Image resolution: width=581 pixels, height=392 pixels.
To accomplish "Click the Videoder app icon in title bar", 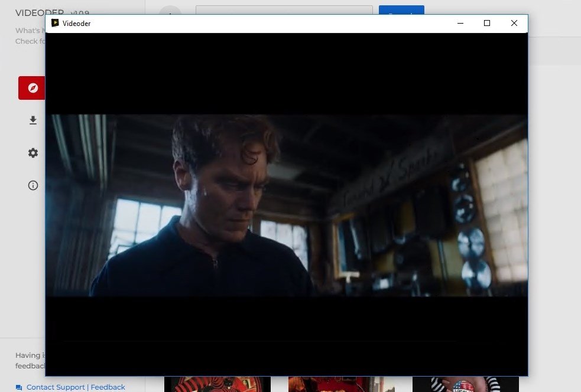I will [x=55, y=23].
